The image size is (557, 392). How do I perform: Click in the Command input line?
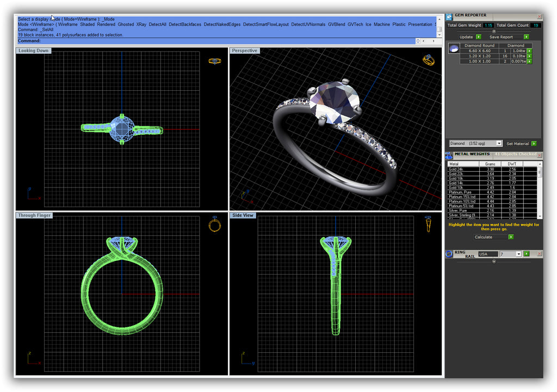(x=218, y=41)
